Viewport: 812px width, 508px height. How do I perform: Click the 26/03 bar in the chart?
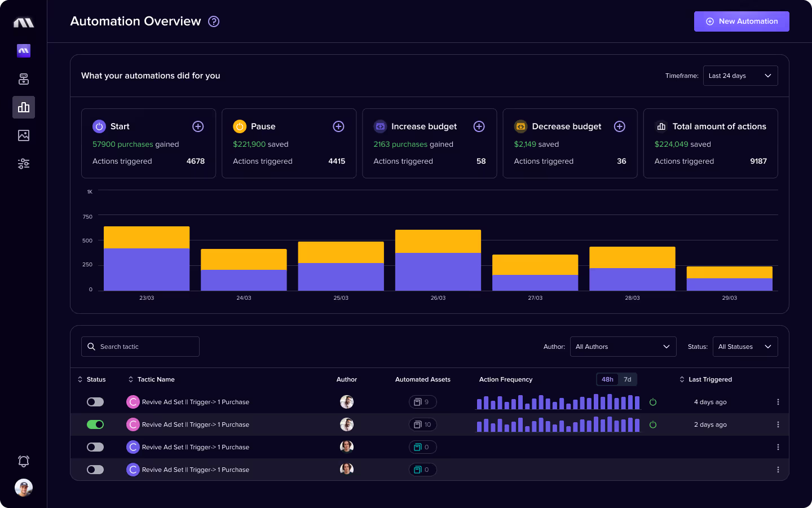click(x=438, y=260)
